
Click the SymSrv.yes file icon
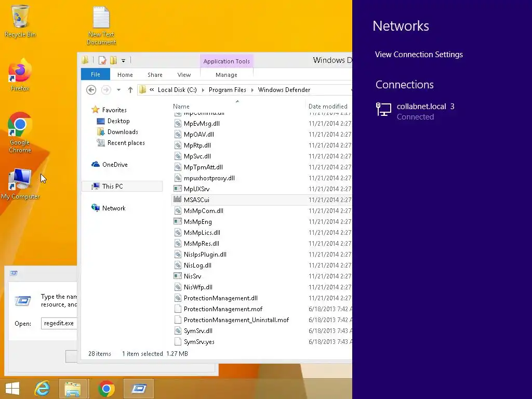pos(177,342)
